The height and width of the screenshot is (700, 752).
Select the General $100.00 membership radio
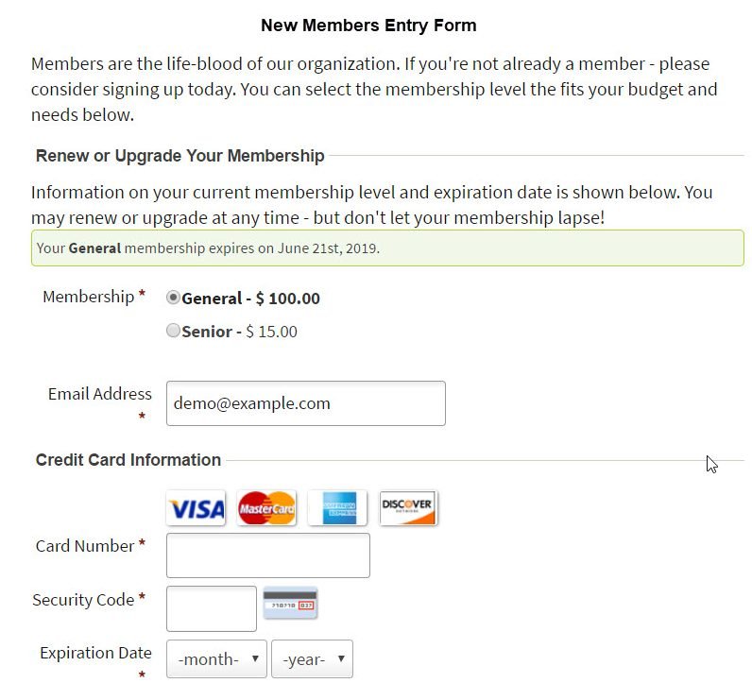[173, 298]
